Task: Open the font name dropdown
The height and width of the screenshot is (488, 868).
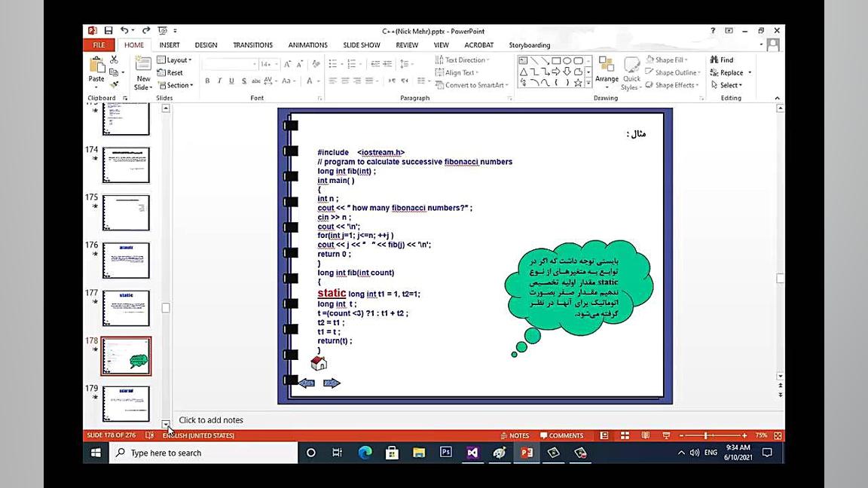Action: [255, 64]
